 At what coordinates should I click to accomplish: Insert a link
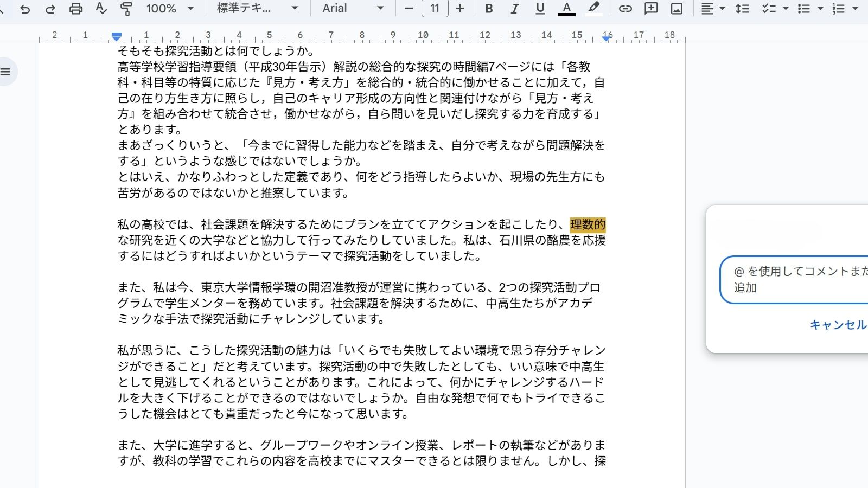[x=624, y=9]
